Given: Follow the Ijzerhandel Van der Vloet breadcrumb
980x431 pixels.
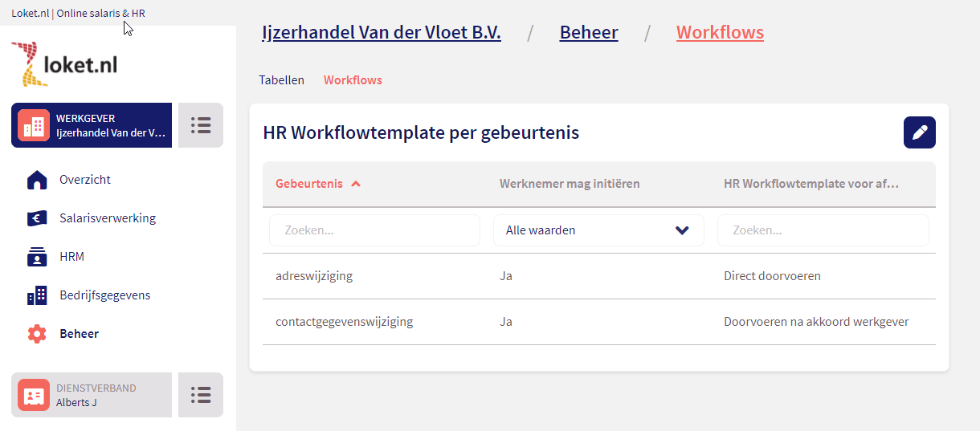Looking at the screenshot, I should tap(382, 33).
